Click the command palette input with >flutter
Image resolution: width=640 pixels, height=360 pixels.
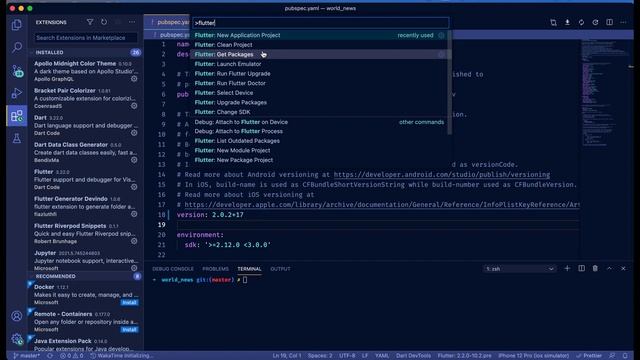pos(320,23)
